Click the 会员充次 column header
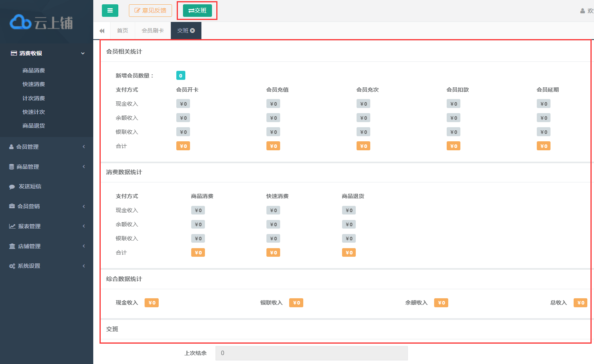 pyautogui.click(x=368, y=90)
